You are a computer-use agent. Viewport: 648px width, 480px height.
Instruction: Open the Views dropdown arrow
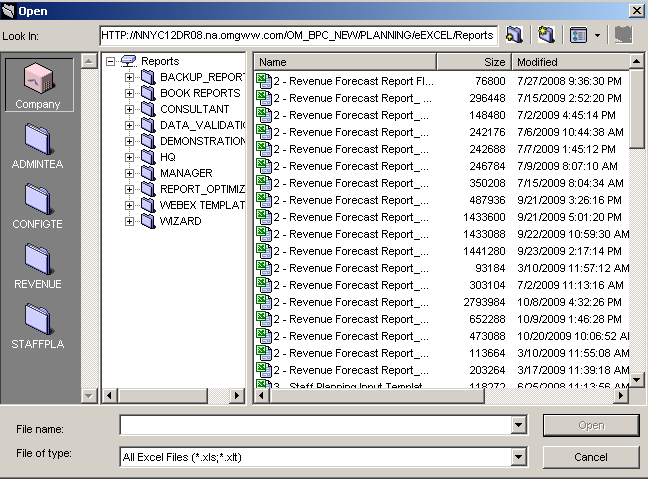[x=596, y=35]
